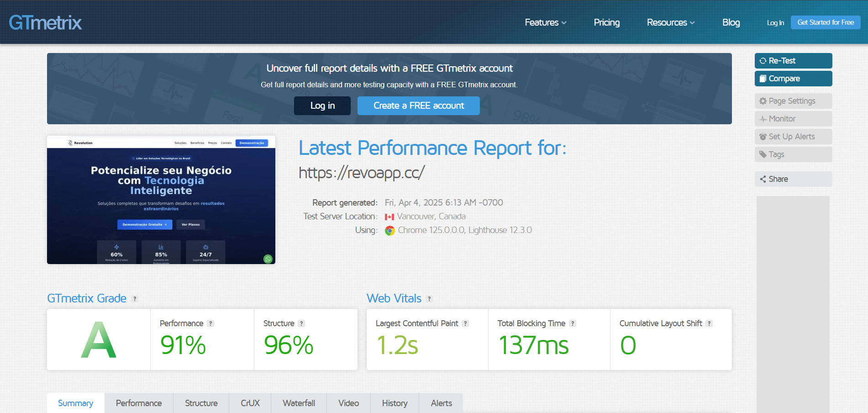Click Get Started for Free button
Image resolution: width=868 pixels, height=413 pixels.
826,22
